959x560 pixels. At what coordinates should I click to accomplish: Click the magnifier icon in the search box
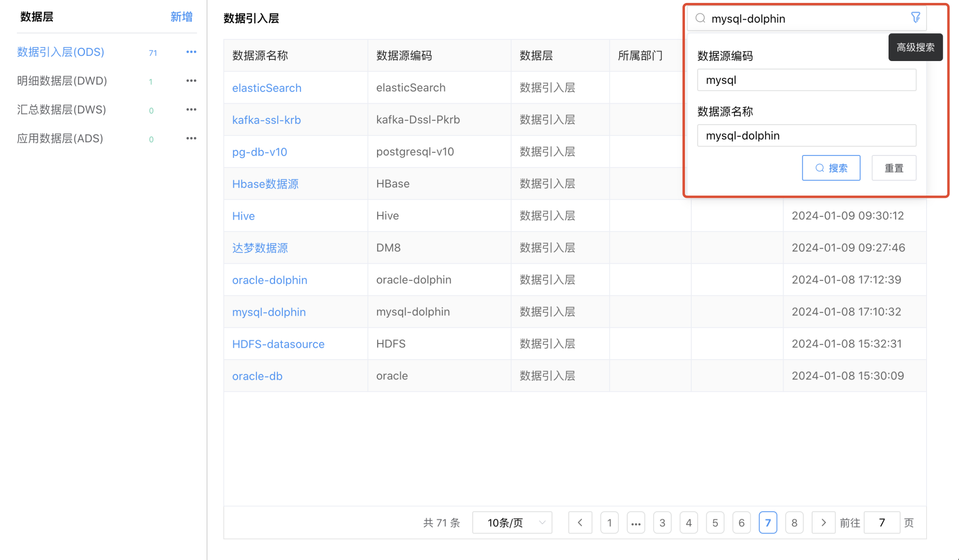[x=700, y=18]
